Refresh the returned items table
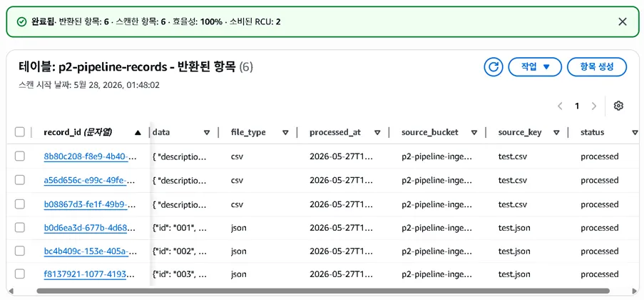The width and height of the screenshot is (644, 300). click(x=494, y=66)
